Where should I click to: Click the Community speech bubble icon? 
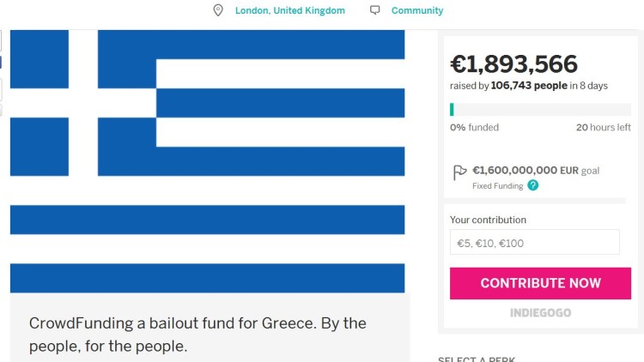coord(374,10)
